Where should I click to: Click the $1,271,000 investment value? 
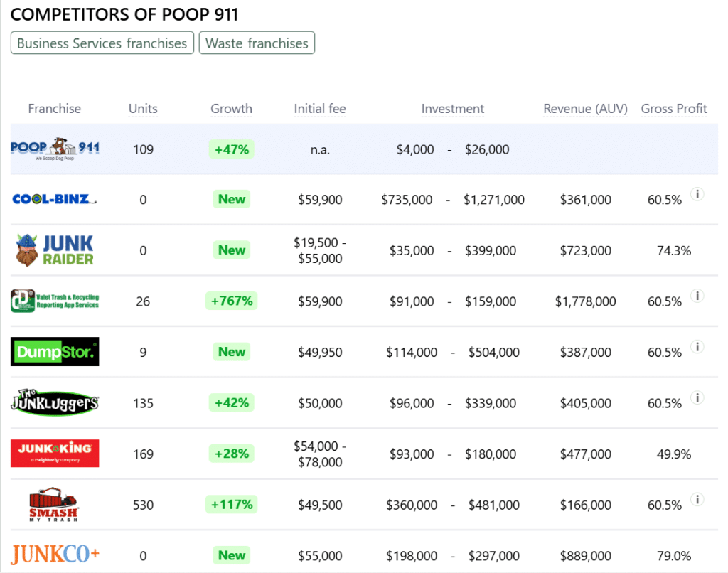click(x=494, y=200)
